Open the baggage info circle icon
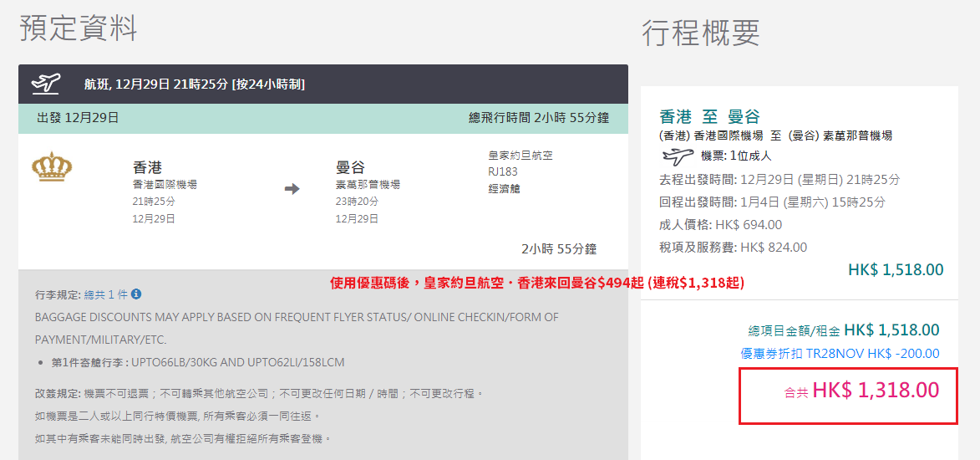This screenshot has height=460, width=980. click(x=136, y=294)
